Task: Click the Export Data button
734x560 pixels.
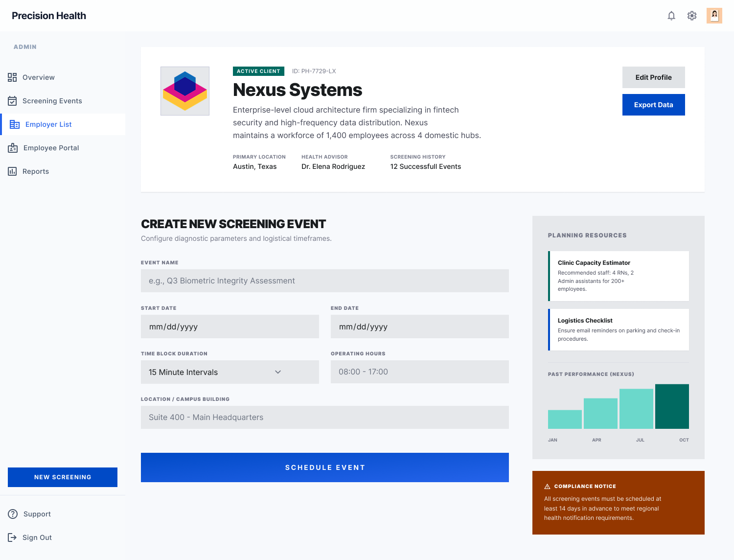Action: (x=654, y=105)
